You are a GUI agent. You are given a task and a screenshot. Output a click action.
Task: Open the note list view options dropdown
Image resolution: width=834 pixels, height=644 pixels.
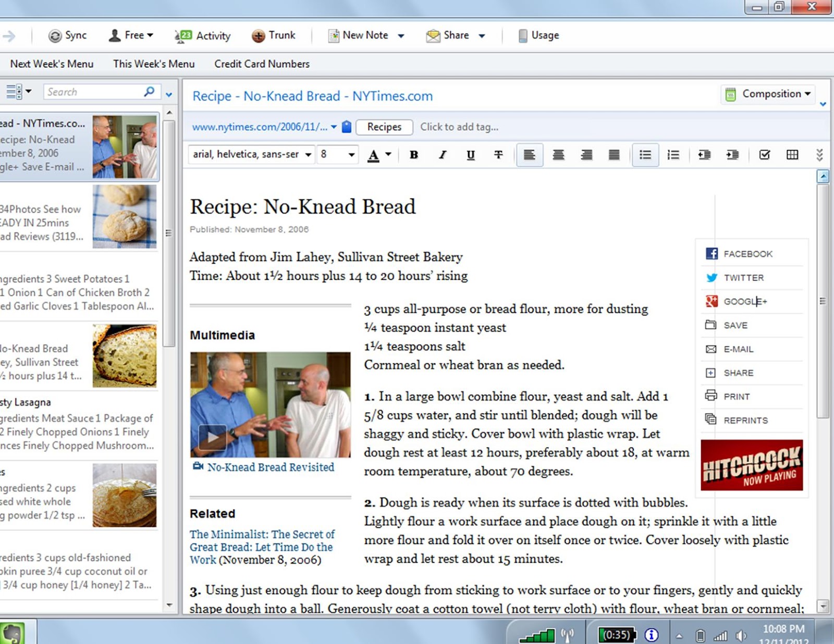coord(19,92)
